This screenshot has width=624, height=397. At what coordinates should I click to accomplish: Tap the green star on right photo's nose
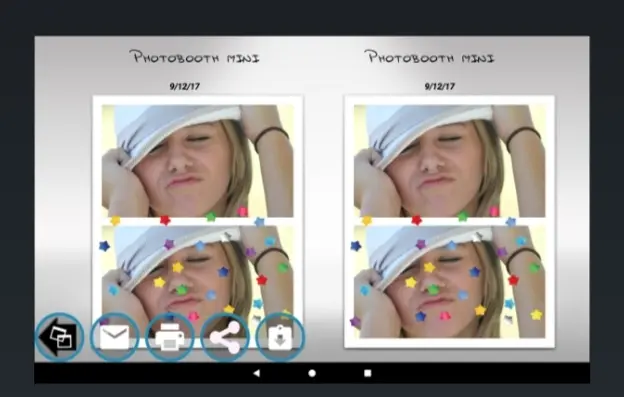tap(433, 290)
